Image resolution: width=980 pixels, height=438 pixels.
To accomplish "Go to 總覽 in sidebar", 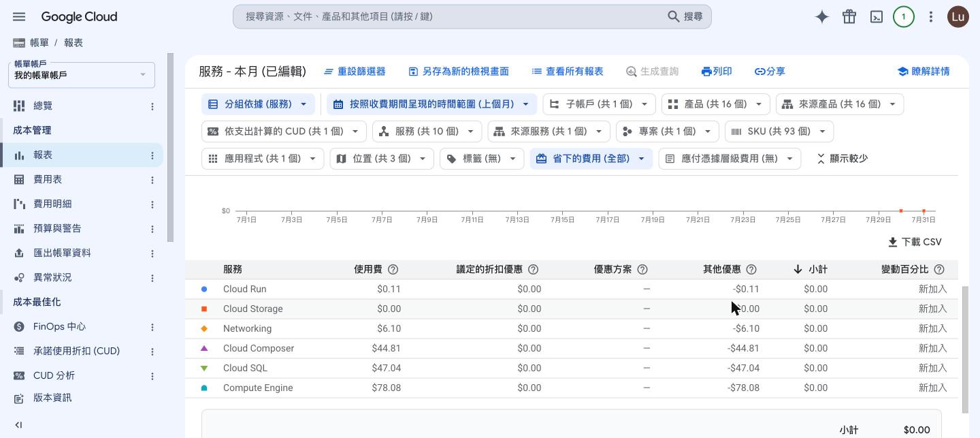I will coord(43,106).
